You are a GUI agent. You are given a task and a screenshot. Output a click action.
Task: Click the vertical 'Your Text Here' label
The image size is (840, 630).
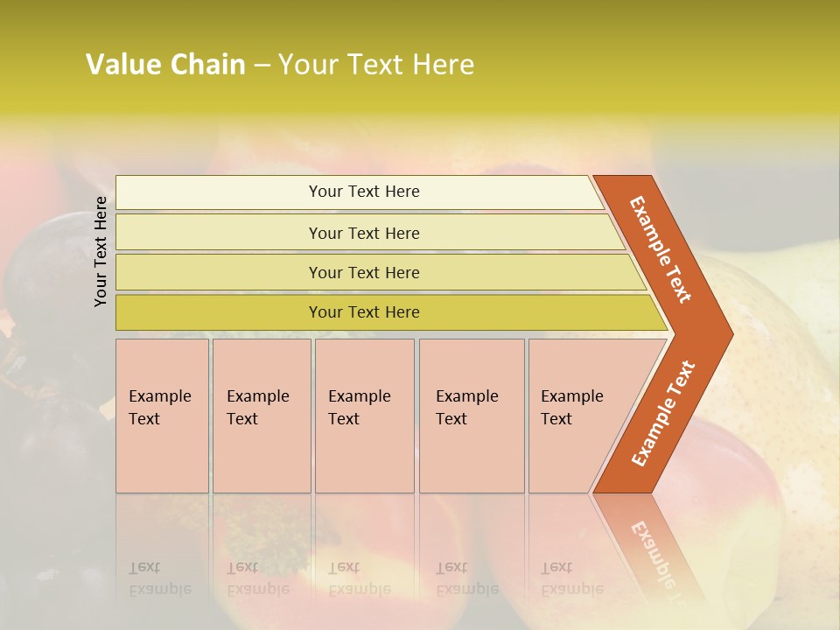pyautogui.click(x=101, y=251)
